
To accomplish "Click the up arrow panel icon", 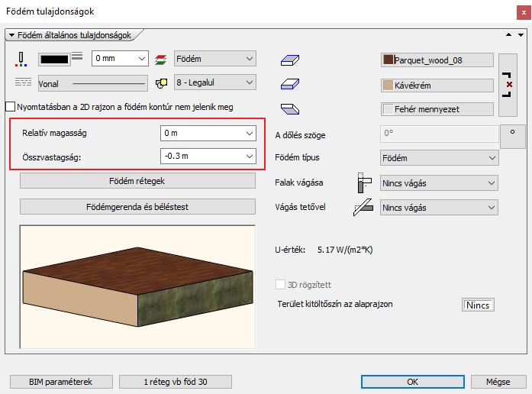I will [x=508, y=34].
